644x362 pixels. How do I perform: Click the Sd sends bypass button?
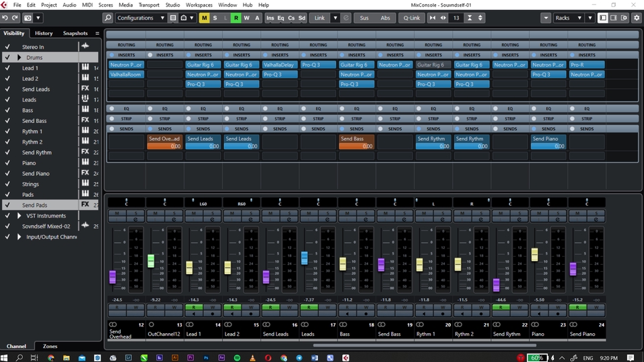pos(302,17)
